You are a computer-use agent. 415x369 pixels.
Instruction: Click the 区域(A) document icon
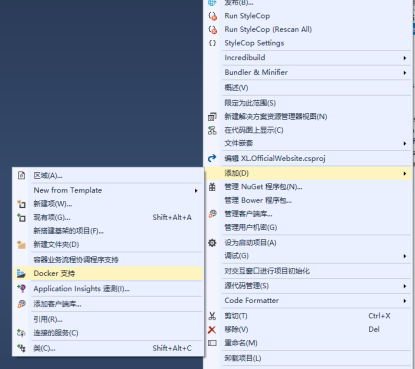click(x=22, y=175)
